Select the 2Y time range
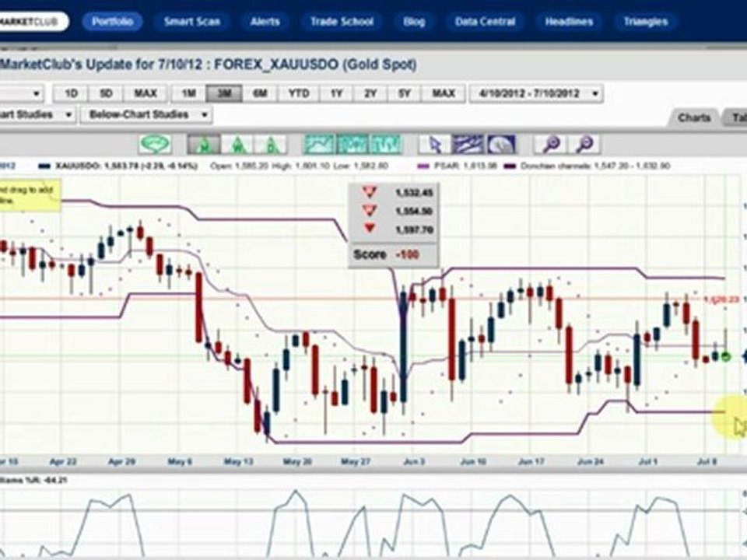Viewport: 747px width, 560px height. (370, 93)
